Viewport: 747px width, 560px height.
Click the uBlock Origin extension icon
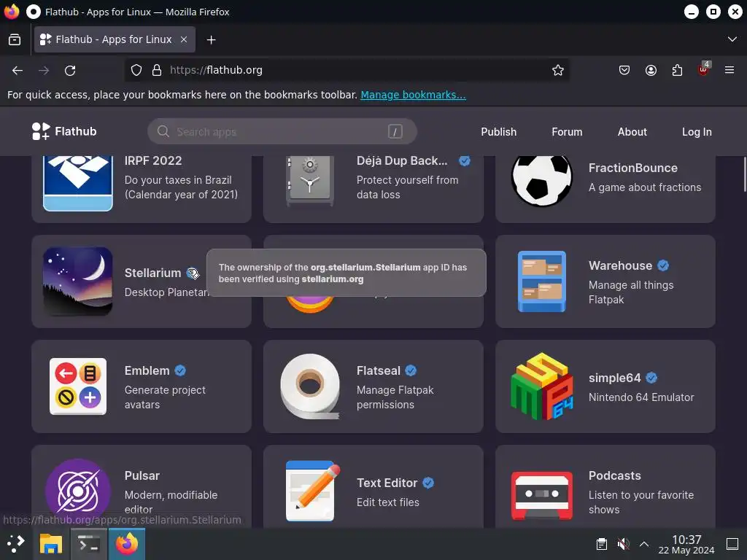click(704, 69)
